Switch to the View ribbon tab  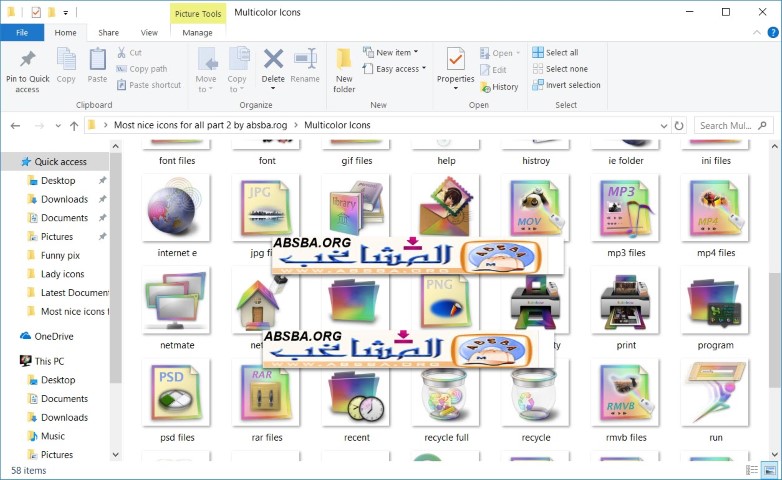click(149, 32)
